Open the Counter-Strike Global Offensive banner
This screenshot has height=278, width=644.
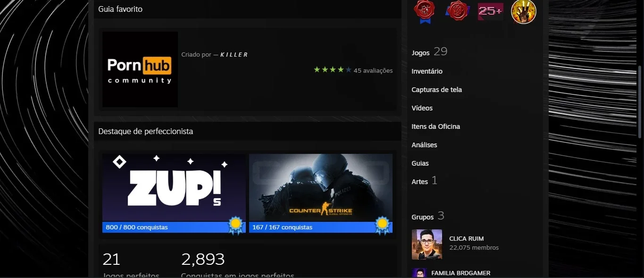click(321, 187)
